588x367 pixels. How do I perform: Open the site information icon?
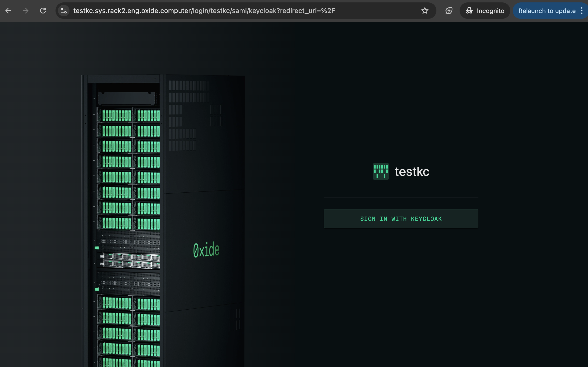point(64,11)
